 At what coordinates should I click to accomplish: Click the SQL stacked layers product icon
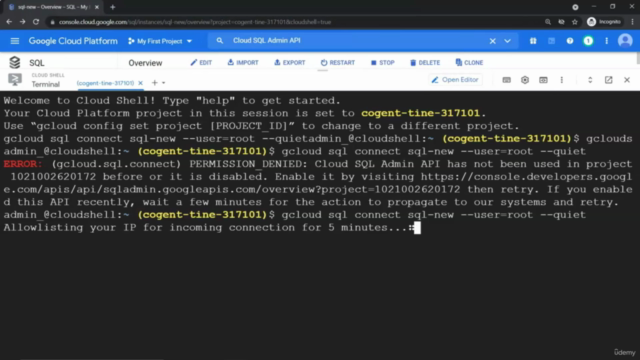pos(15,62)
